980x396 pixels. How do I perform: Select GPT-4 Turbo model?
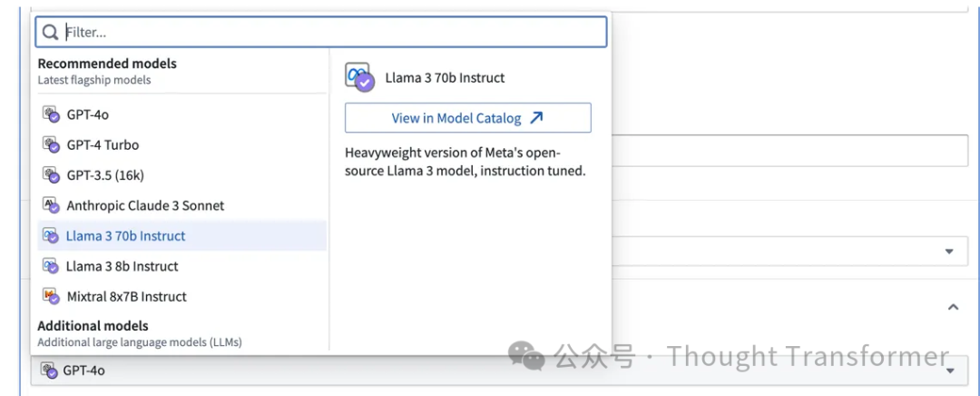pos(181,145)
